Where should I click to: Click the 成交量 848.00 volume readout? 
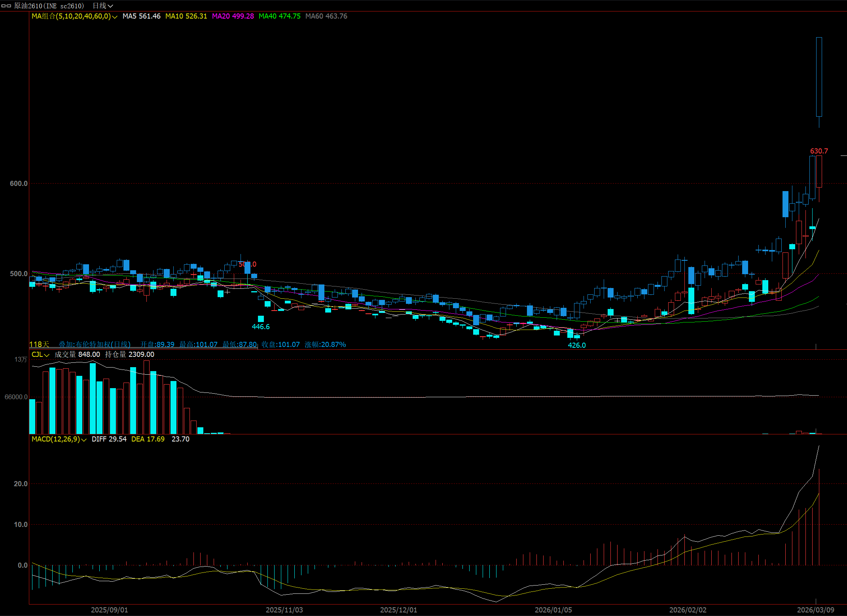coord(77,354)
